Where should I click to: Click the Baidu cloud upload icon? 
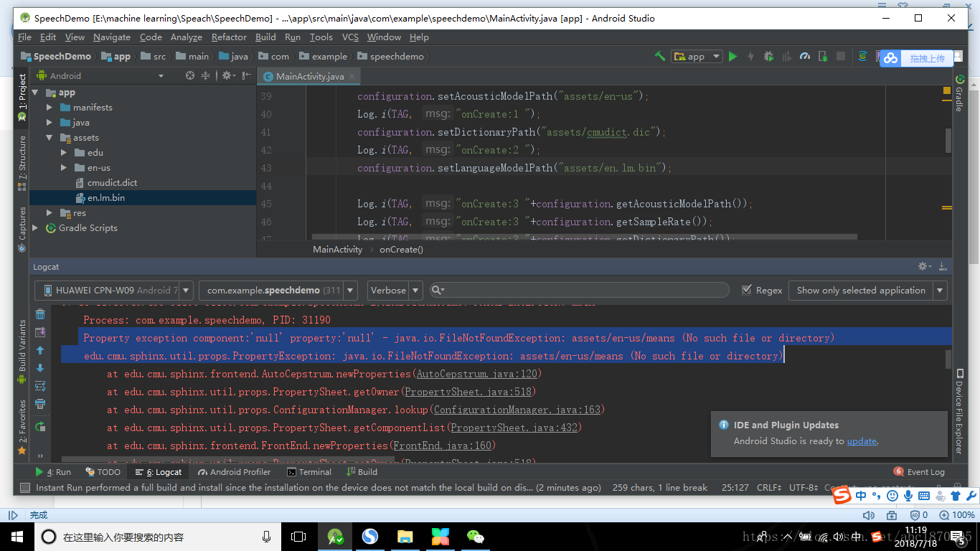(890, 58)
